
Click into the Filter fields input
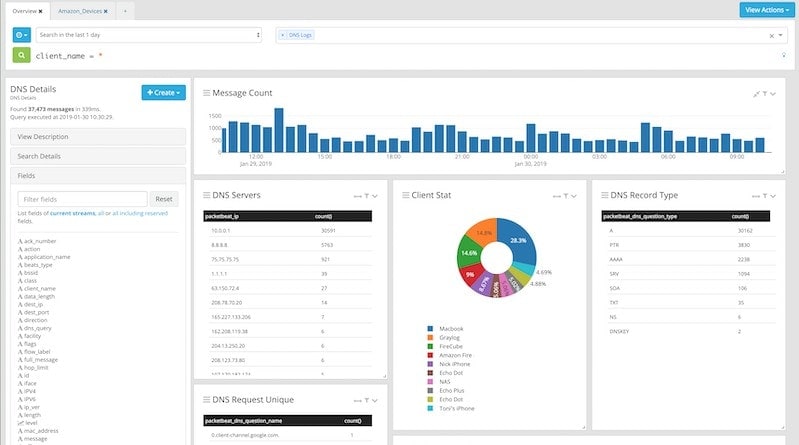pyautogui.click(x=82, y=199)
